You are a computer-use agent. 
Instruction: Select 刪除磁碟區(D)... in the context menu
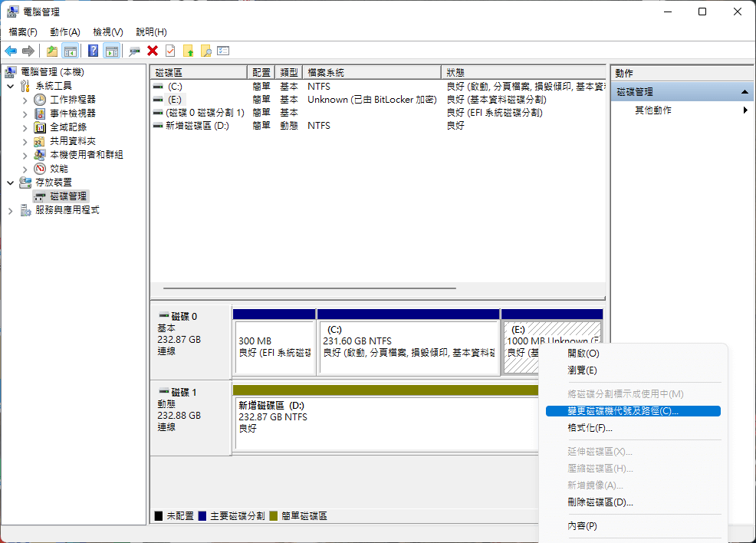[x=600, y=502]
